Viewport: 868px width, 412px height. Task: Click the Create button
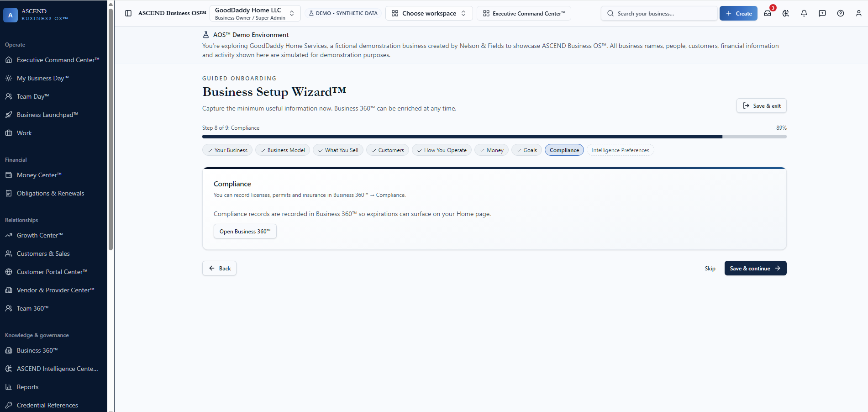[738, 13]
